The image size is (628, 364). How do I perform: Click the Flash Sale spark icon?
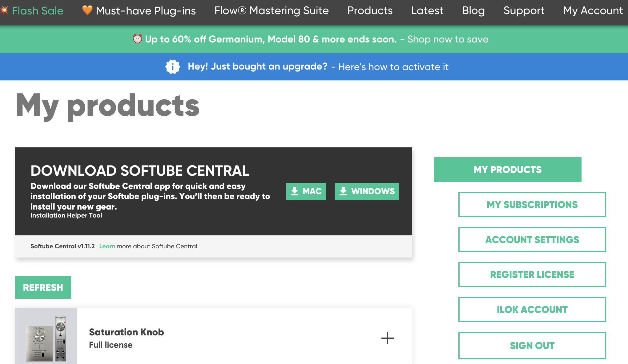click(4, 10)
